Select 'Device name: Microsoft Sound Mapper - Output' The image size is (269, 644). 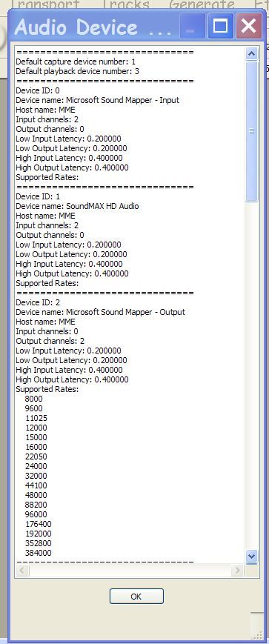tap(100, 312)
